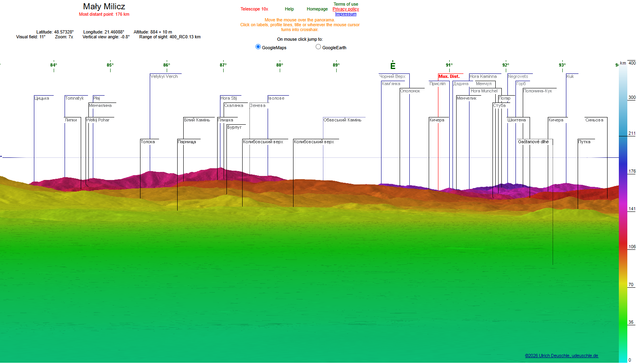Open the Privacy policy link

coord(346,9)
